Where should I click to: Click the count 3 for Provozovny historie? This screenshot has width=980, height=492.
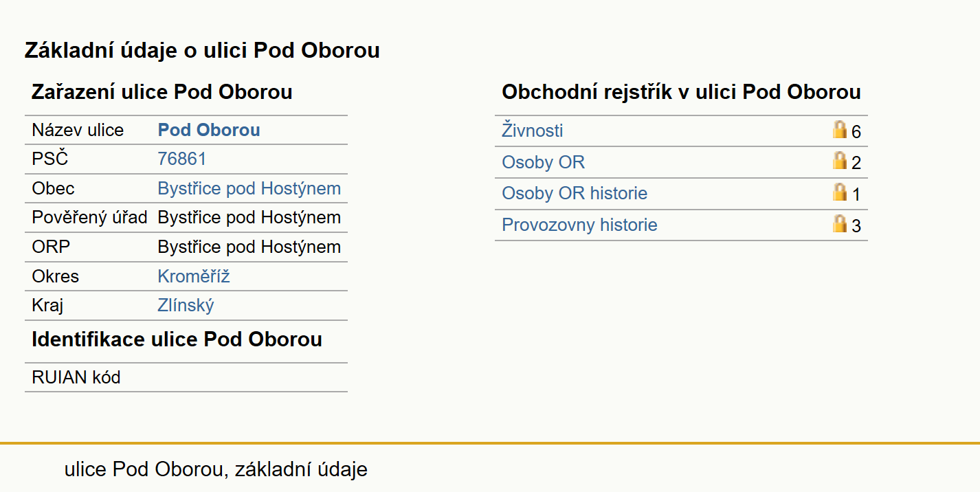[856, 226]
